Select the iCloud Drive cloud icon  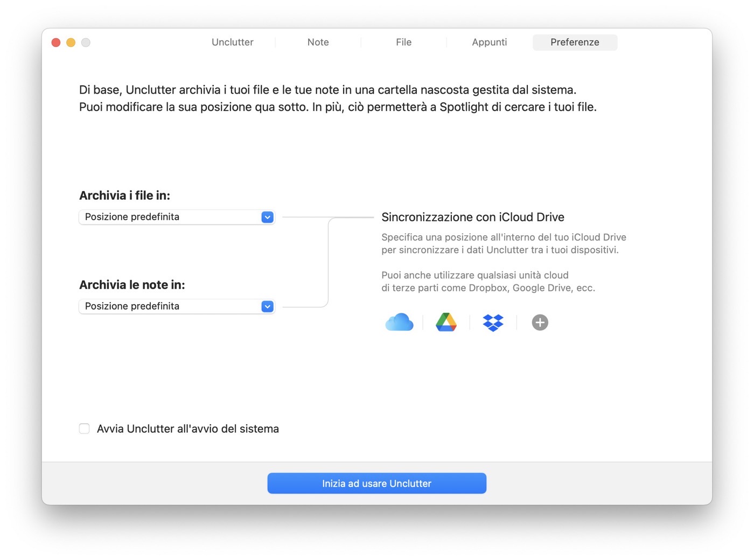coord(399,323)
